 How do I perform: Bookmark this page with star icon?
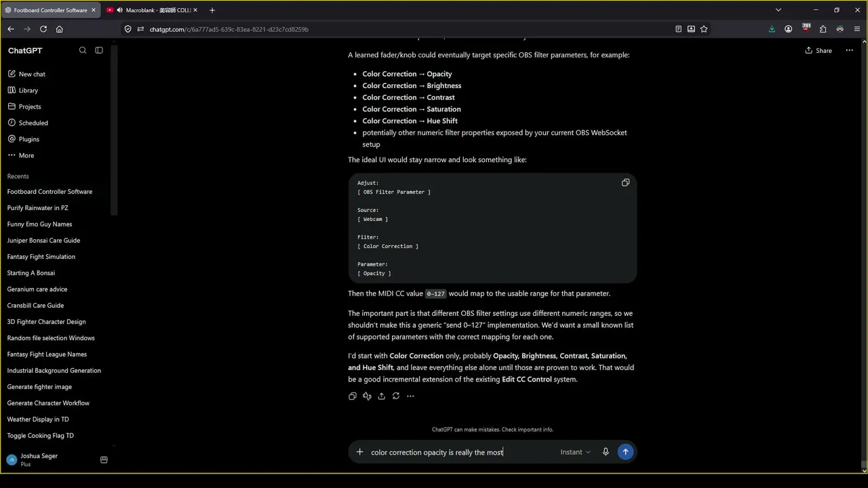[704, 29]
